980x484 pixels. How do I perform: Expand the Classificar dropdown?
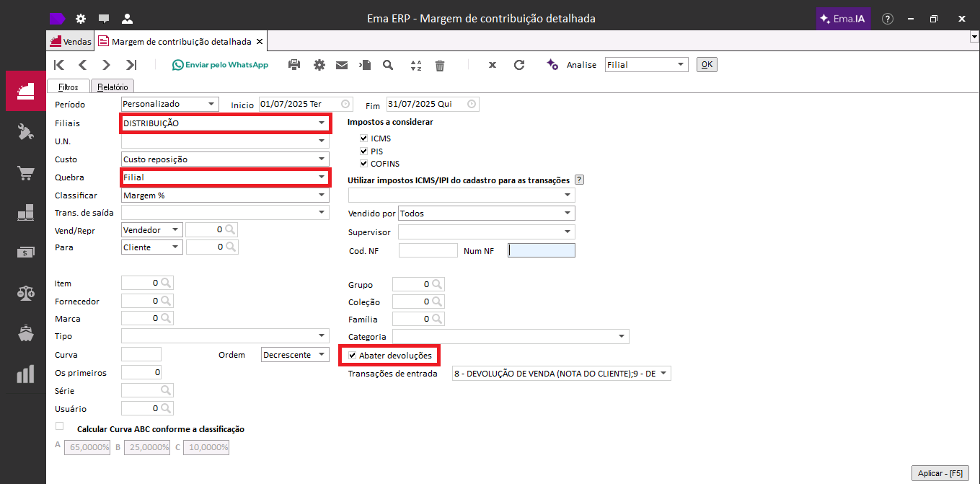coord(322,195)
